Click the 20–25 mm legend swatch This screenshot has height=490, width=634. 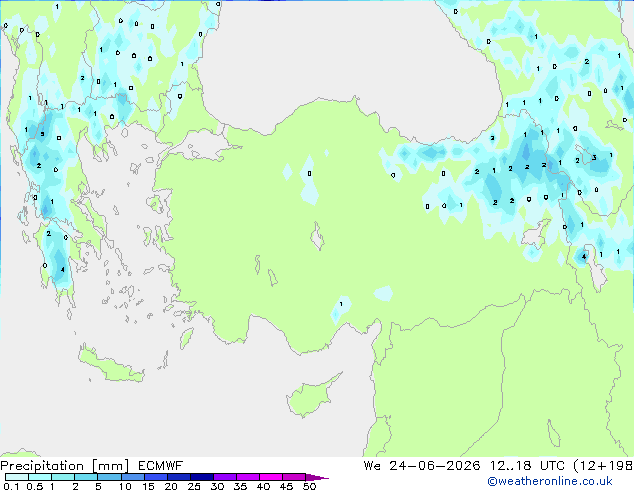[x=178, y=477]
